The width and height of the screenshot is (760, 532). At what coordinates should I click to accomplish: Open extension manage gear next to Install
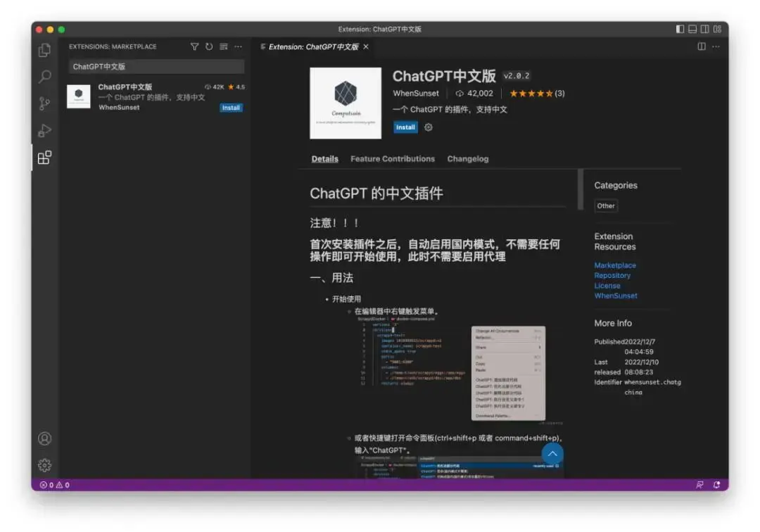point(429,127)
